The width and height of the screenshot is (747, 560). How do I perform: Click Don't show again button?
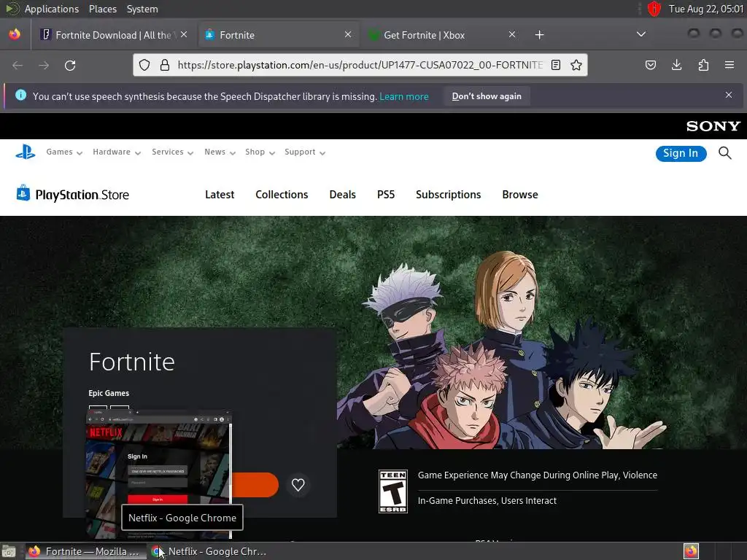(x=487, y=96)
